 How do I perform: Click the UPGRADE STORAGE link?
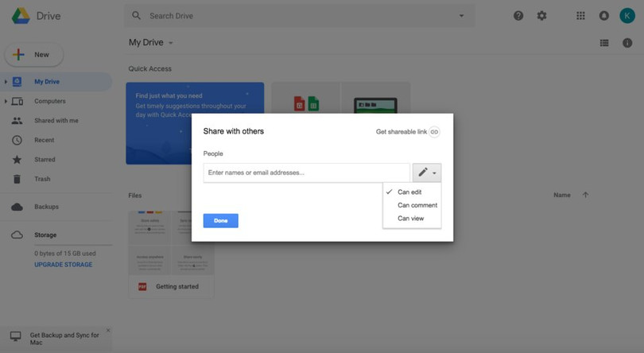tap(64, 265)
